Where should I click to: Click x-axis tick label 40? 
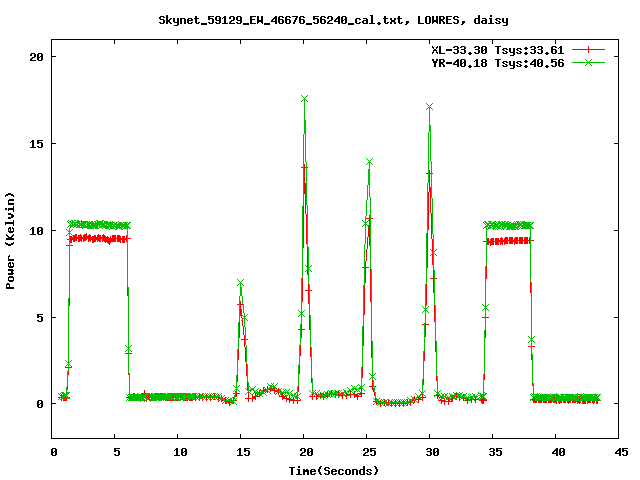[x=558, y=452]
